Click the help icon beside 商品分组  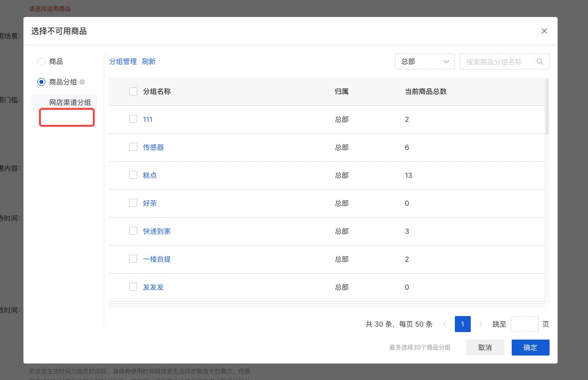(82, 82)
